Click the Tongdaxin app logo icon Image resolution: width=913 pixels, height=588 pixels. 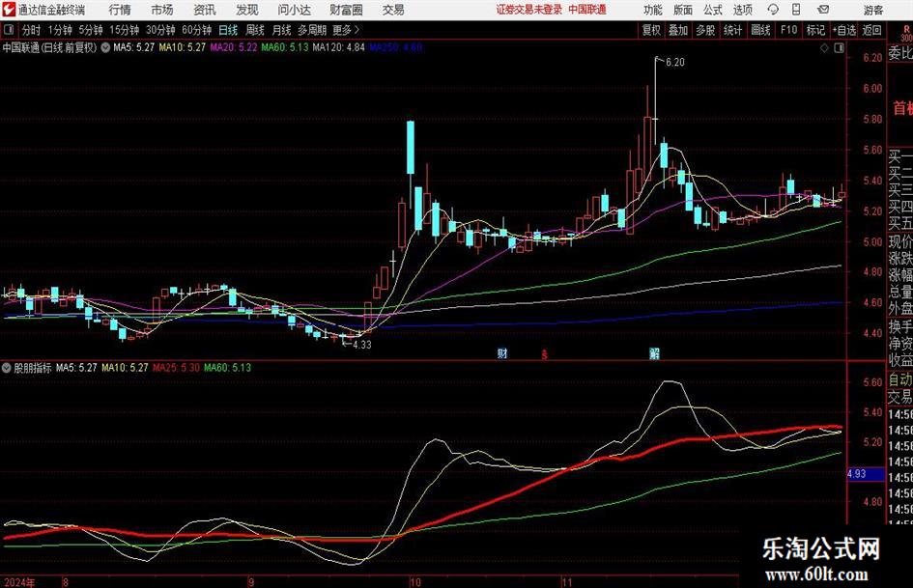click(8, 10)
